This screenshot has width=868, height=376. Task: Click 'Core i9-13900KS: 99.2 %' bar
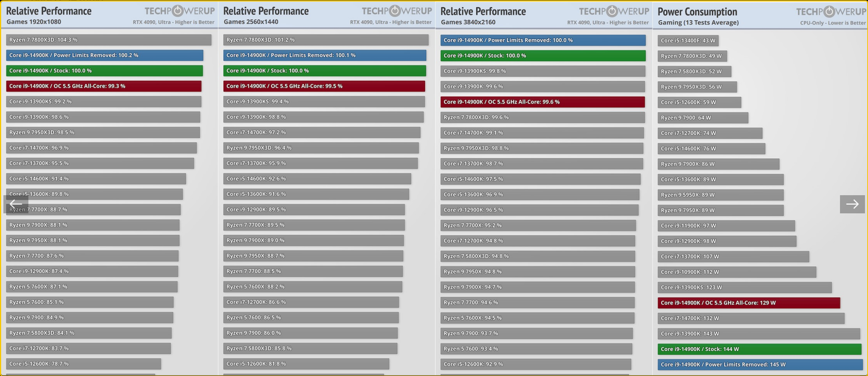(104, 101)
